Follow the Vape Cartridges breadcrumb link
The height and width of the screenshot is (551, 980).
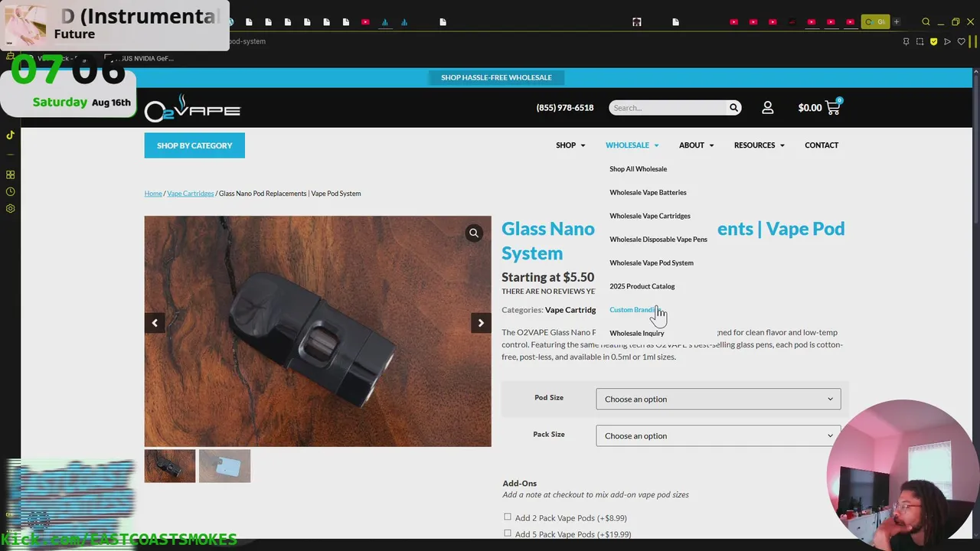pos(190,194)
